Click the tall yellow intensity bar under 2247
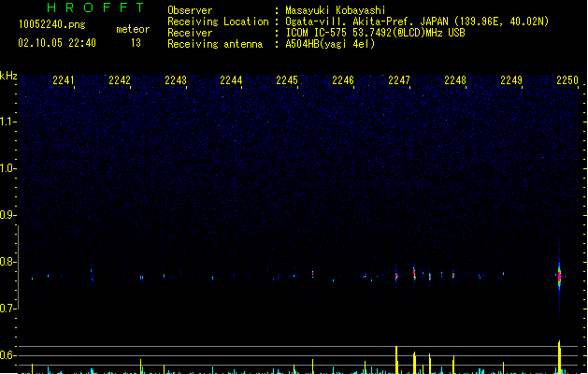Viewport: 588px width, 374px height. [396, 360]
